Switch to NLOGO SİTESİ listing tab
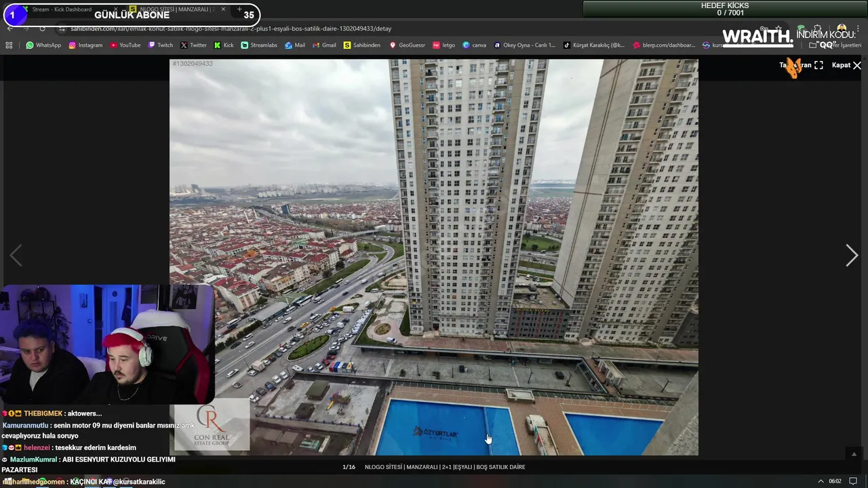 click(x=178, y=9)
